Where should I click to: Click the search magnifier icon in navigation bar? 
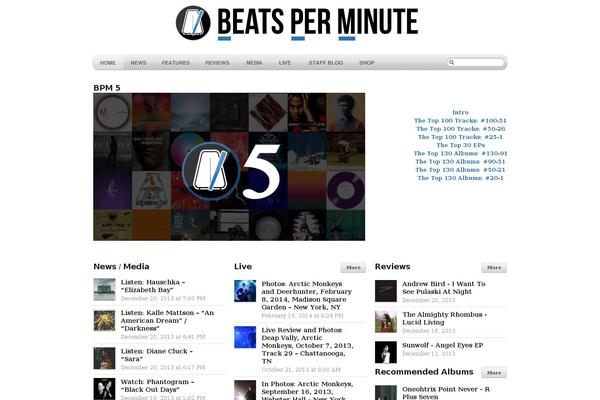coord(452,62)
